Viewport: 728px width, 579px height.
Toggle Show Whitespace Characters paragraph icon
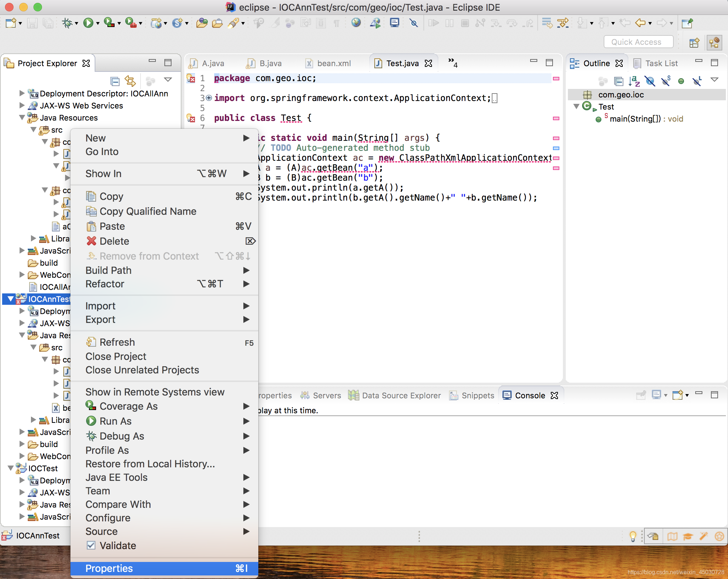336,23
